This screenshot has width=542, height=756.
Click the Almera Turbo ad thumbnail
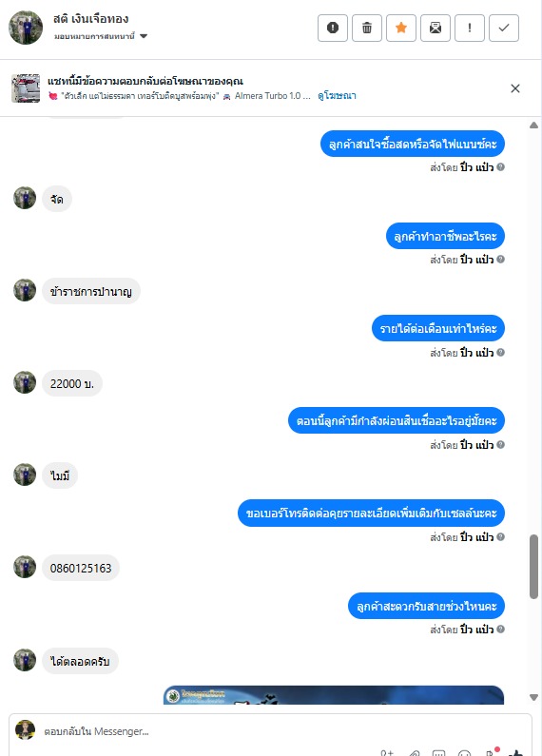(26, 88)
